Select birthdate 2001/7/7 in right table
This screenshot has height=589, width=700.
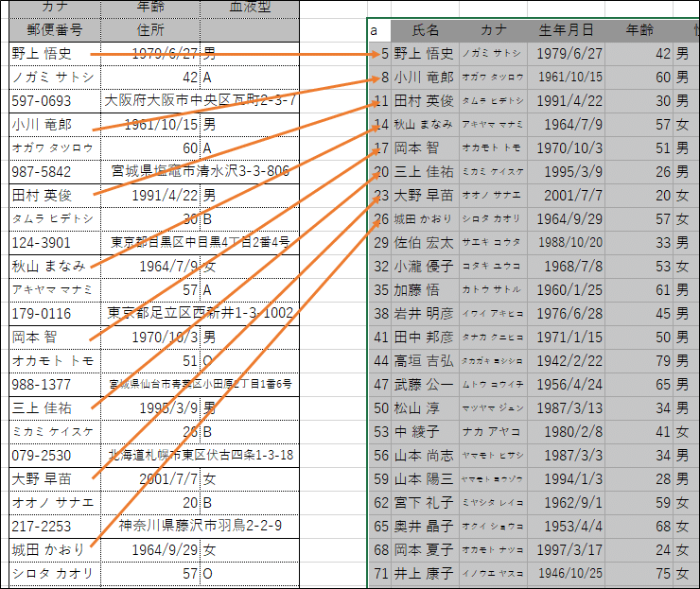[566, 196]
